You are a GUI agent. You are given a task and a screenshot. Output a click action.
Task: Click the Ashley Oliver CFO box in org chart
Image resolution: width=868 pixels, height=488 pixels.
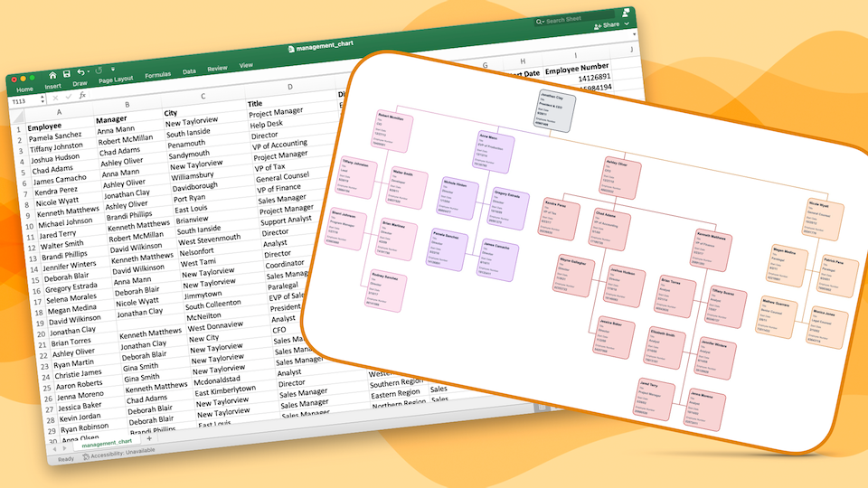(x=621, y=177)
